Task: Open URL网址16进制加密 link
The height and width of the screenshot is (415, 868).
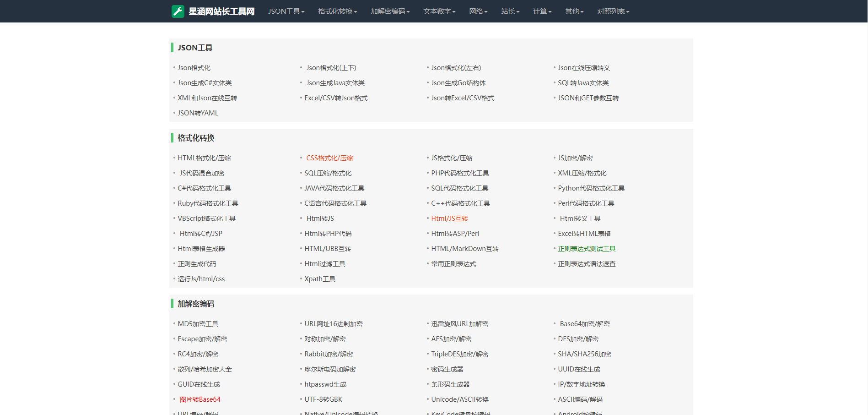Action: pos(334,324)
